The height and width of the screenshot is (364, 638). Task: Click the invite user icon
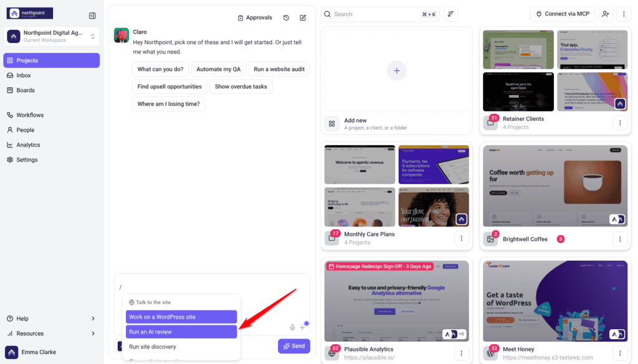pyautogui.click(x=606, y=14)
